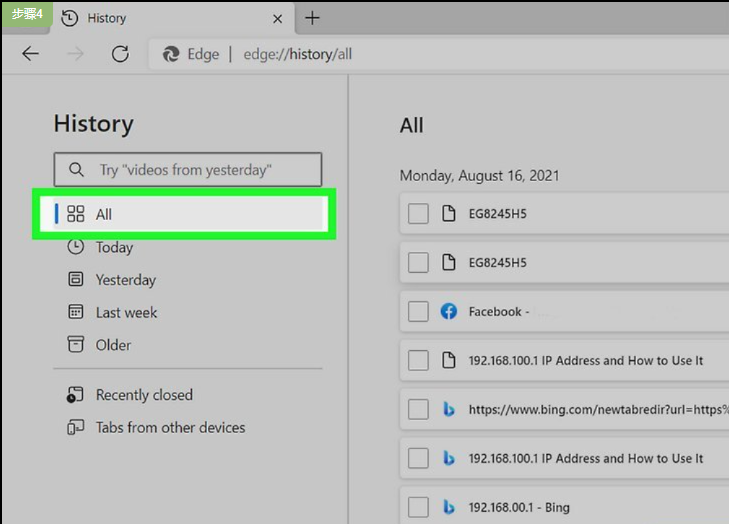Click the history search box
Image resolution: width=729 pixels, height=524 pixels.
coord(188,170)
